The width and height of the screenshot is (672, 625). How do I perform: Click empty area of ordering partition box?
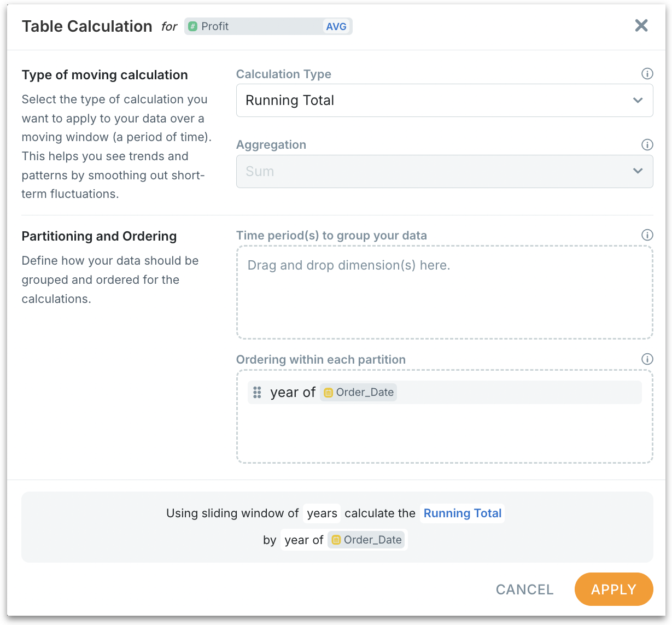tap(444, 435)
